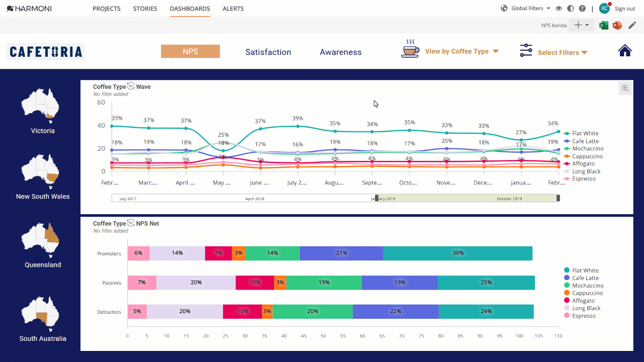Image resolution: width=644 pixels, height=362 pixels.
Task: Click the Cafetoria logo
Action: tap(46, 51)
